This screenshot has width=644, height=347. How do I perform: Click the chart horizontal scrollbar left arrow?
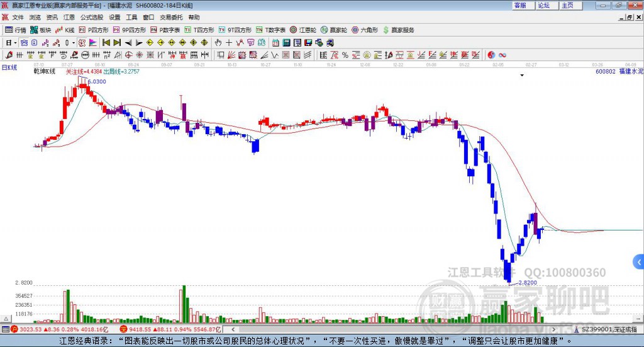coord(233,329)
